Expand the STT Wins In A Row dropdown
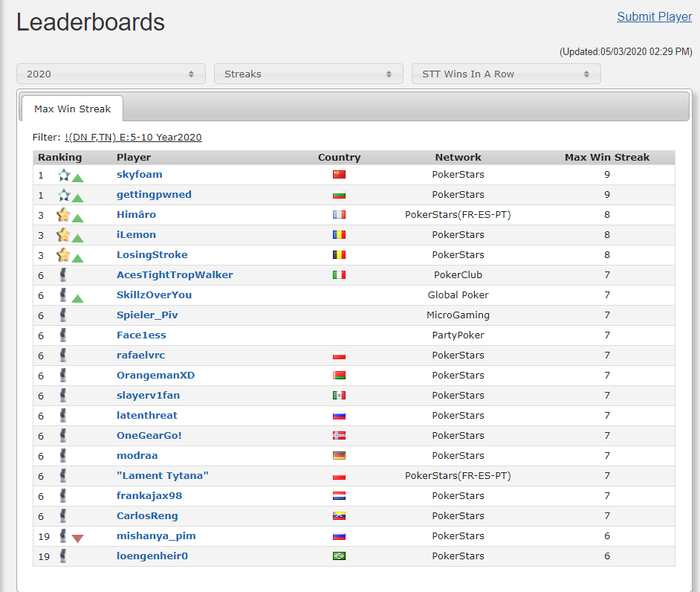The height and width of the screenshot is (592, 700). point(505,74)
